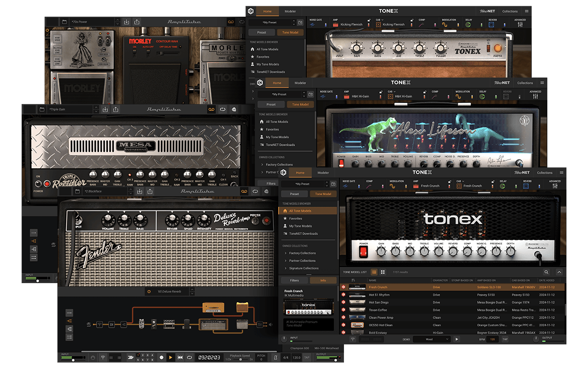Collapse the Tone Model List with the chevron
This screenshot has height=368, width=588.
(x=559, y=272)
